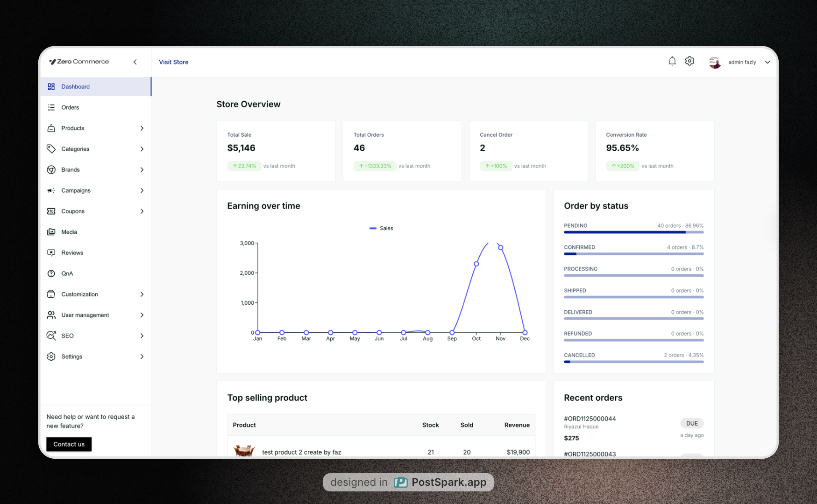Select the Dashboard icon in the sidebar
The height and width of the screenshot is (504, 817).
(x=51, y=86)
